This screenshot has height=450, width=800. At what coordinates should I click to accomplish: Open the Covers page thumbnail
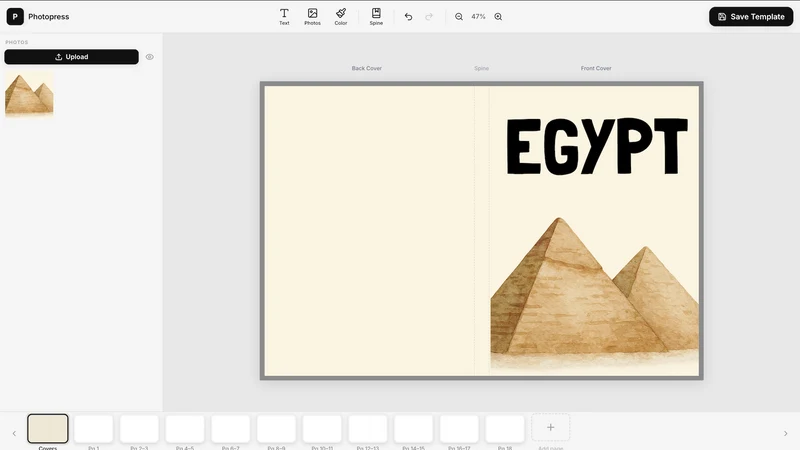point(47,428)
